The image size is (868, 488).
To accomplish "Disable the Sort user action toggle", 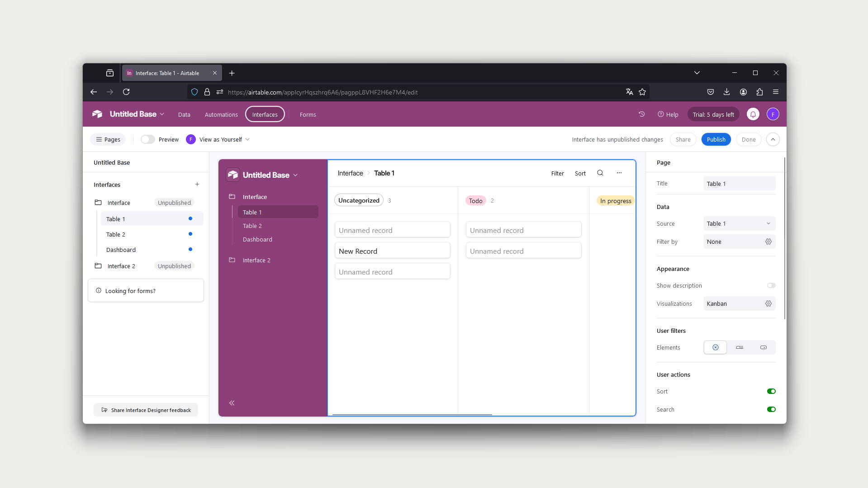I will point(771,391).
